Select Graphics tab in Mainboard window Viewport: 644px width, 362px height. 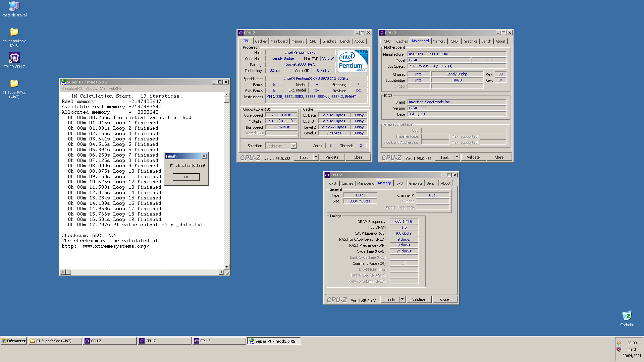(x=470, y=41)
